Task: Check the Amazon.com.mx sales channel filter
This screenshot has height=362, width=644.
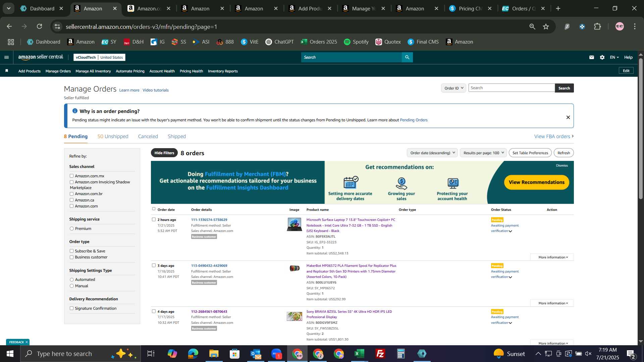Action: pos(71,176)
